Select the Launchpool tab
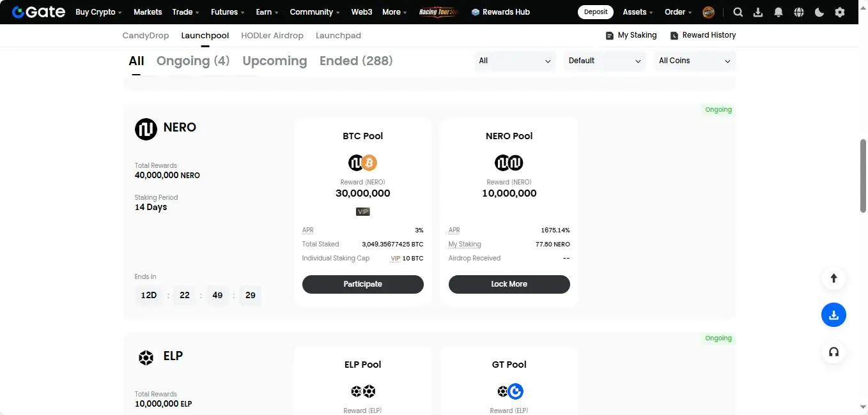Image resolution: width=868 pixels, height=415 pixels. (x=205, y=36)
